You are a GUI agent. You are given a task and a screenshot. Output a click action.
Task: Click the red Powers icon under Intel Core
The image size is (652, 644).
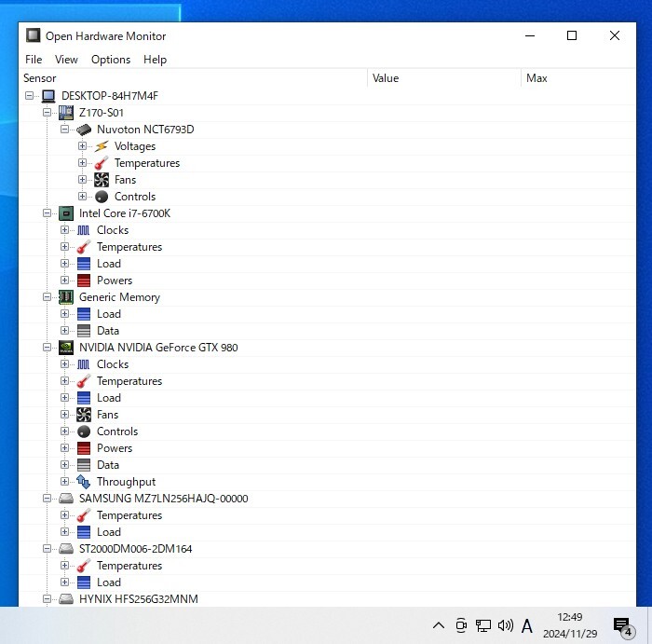click(x=84, y=281)
